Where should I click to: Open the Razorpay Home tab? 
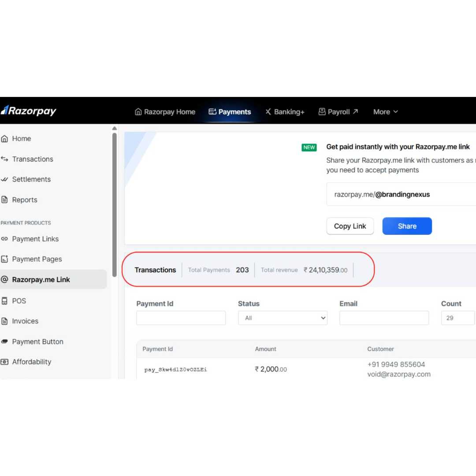pyautogui.click(x=165, y=112)
